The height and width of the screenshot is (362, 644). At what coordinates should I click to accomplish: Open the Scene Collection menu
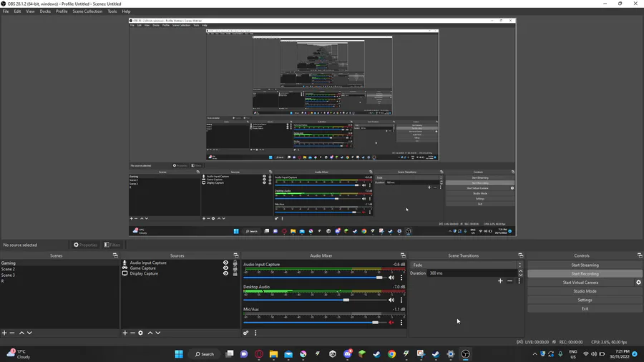tap(87, 11)
